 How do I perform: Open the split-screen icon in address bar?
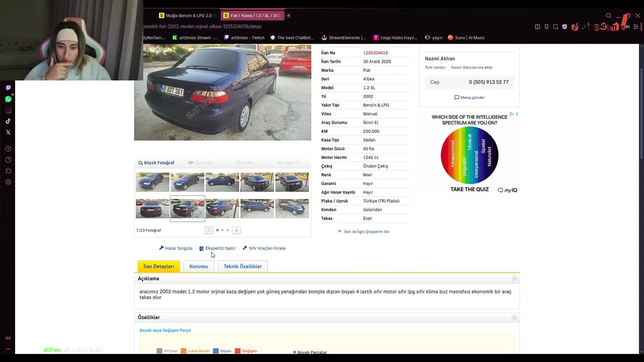[x=537, y=27]
